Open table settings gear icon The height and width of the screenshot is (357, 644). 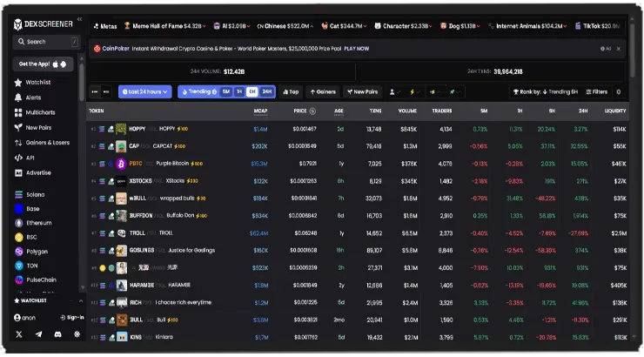(619, 92)
